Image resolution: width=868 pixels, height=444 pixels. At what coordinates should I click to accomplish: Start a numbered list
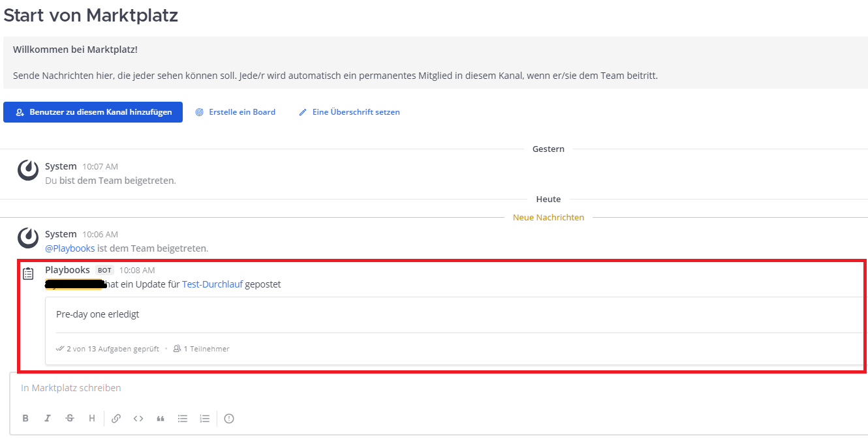coord(205,419)
